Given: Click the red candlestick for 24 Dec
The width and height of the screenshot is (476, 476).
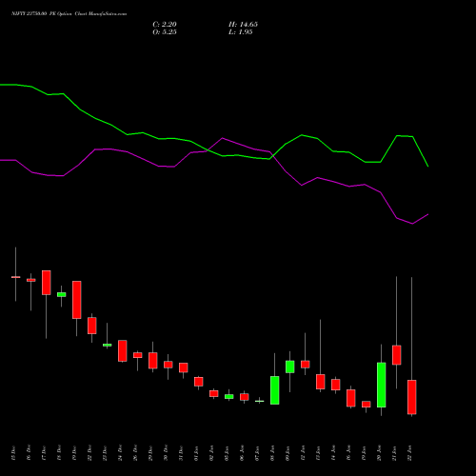Looking at the screenshot, I should (x=123, y=351).
